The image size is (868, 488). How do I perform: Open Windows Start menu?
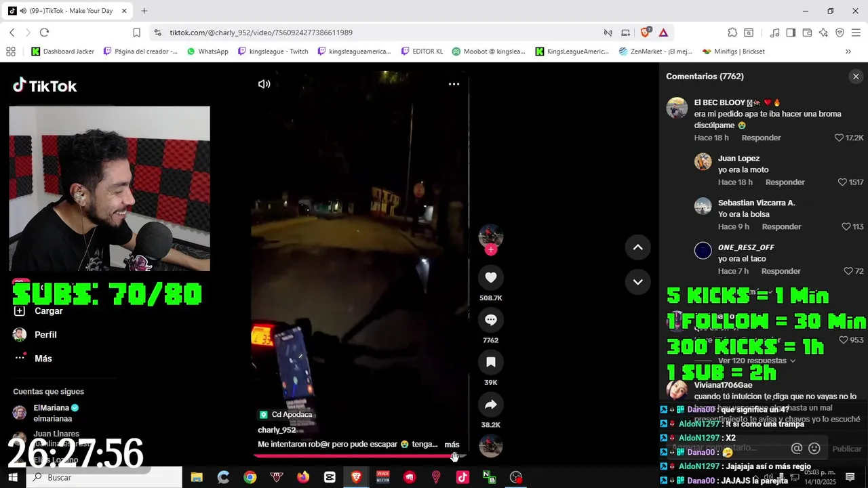click(12, 477)
